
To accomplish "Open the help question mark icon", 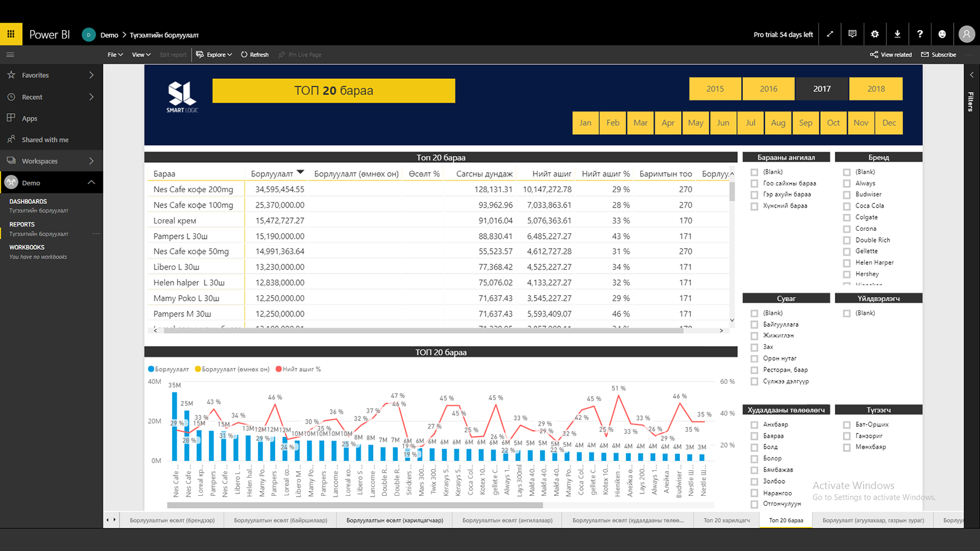I will (x=919, y=34).
